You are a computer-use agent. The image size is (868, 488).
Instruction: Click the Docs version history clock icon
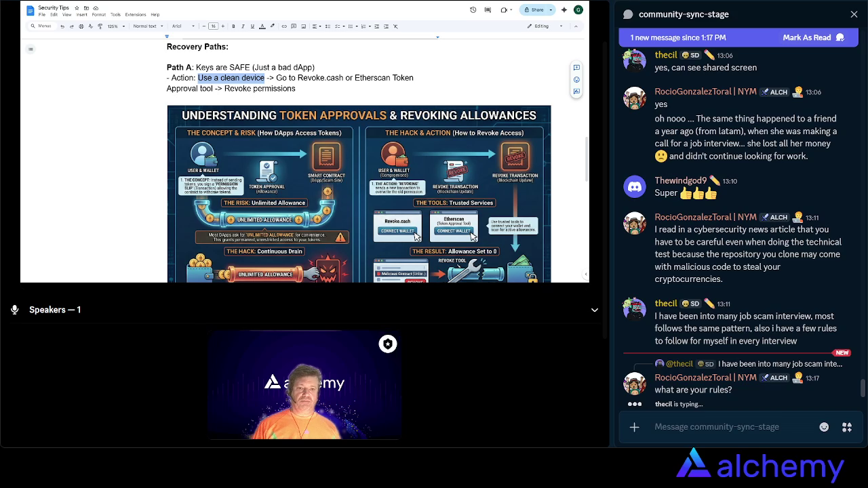(x=473, y=10)
